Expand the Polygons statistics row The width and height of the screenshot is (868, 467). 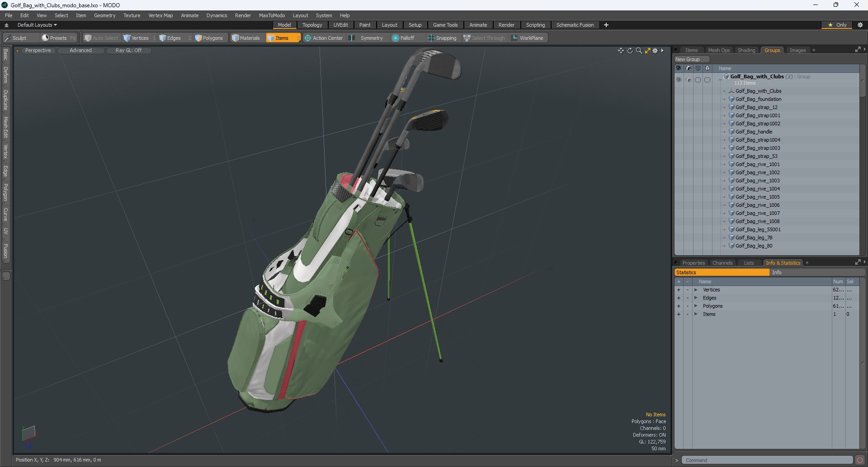click(696, 306)
